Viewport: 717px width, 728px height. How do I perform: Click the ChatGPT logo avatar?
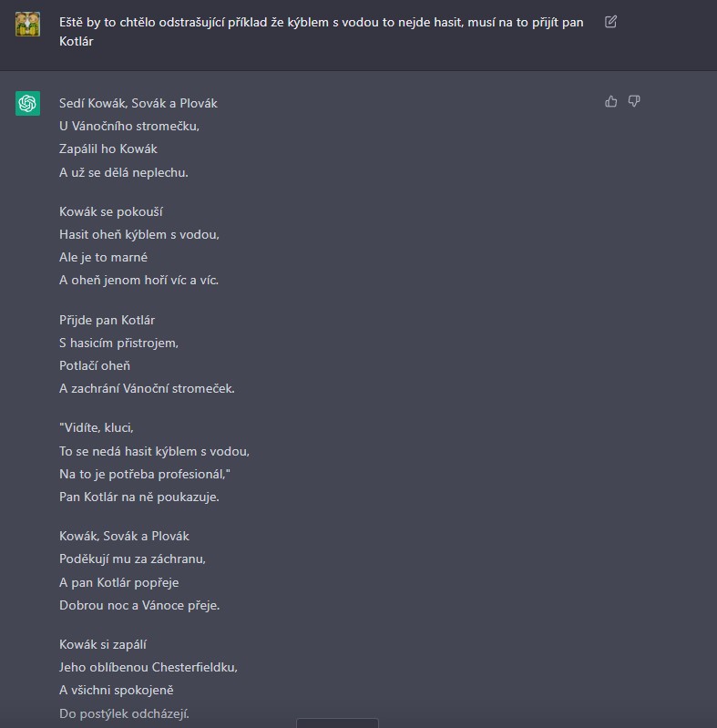point(27,103)
